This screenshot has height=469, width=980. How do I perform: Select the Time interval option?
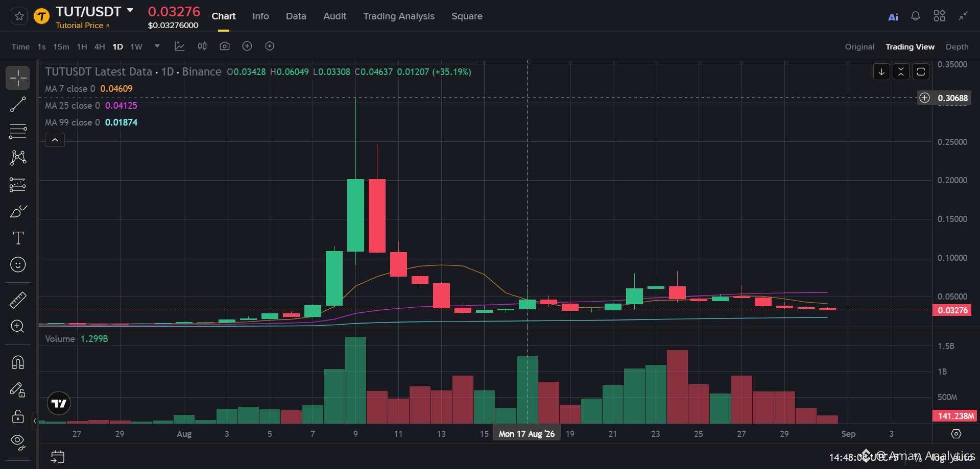(x=20, y=46)
